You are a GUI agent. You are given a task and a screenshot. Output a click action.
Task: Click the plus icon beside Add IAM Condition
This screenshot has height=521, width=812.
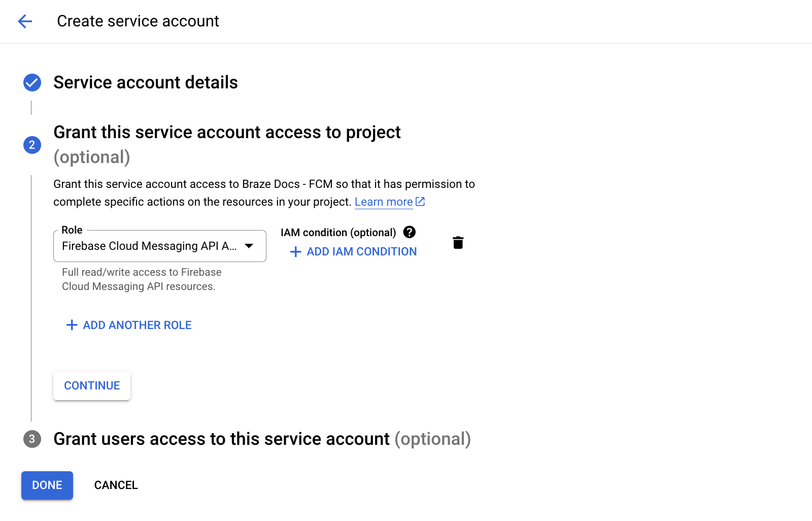pos(295,252)
